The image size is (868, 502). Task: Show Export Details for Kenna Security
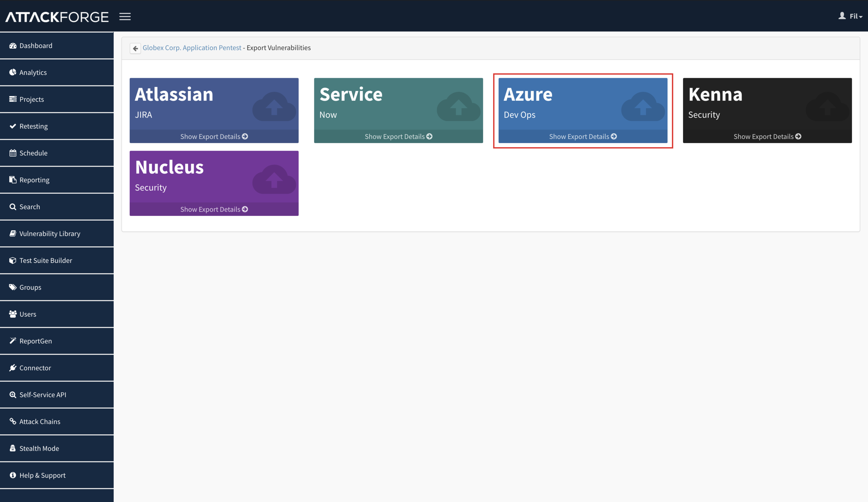click(767, 136)
